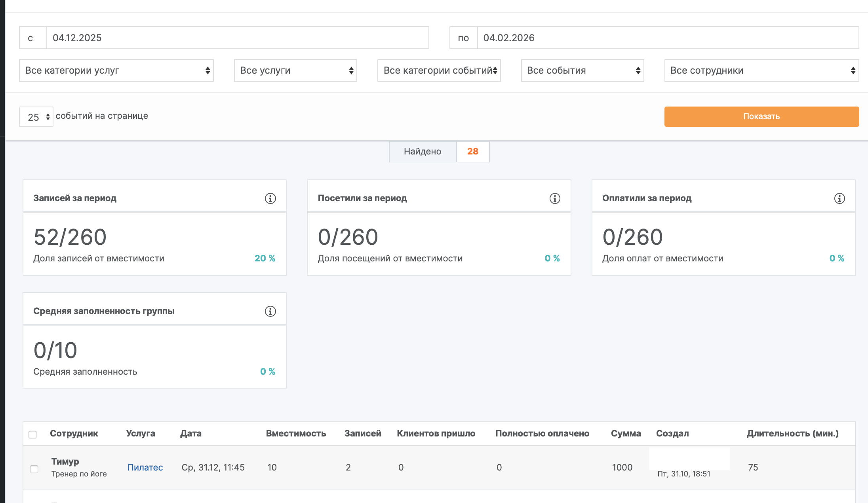Click the Вместимость column header
The width and height of the screenshot is (868, 503).
tap(296, 433)
